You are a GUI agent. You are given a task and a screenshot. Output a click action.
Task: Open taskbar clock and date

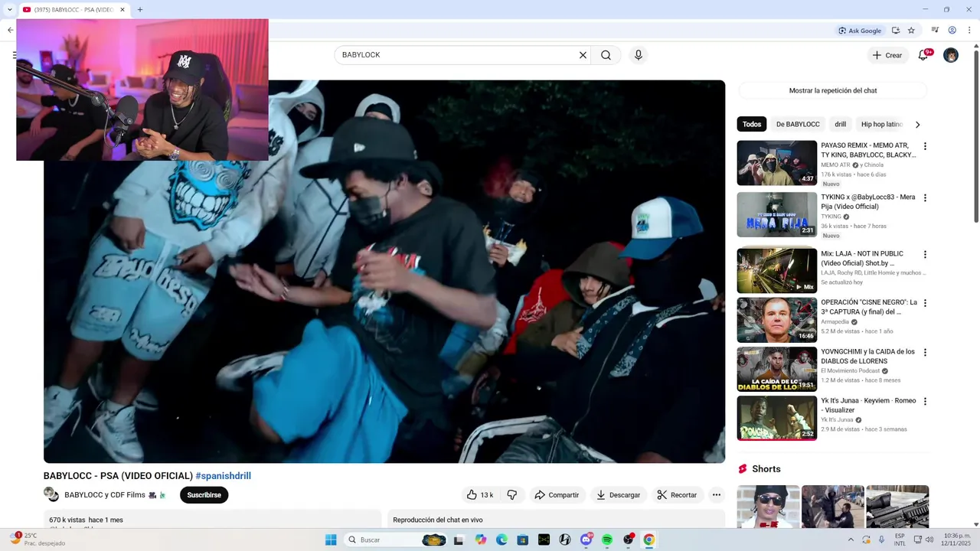(957, 540)
